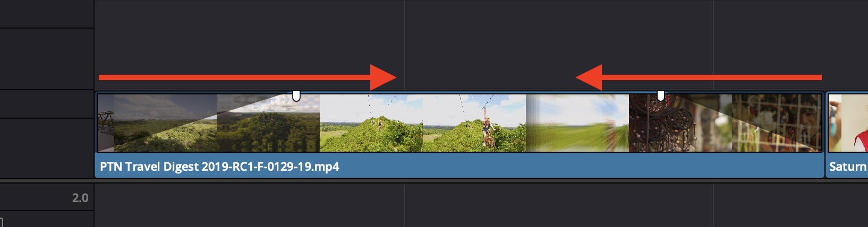This screenshot has width=868, height=227.
Task: Click the video track header left of PTN clip
Action: pyautogui.click(x=47, y=134)
